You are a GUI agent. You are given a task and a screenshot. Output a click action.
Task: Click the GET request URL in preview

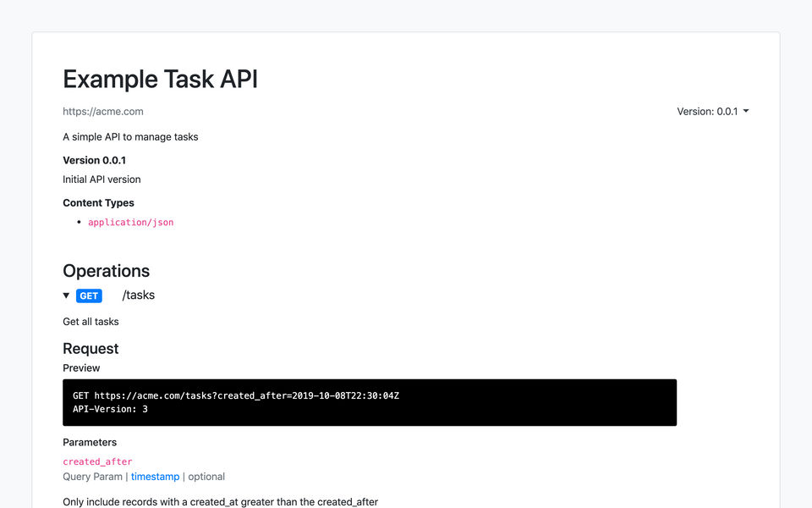point(236,395)
